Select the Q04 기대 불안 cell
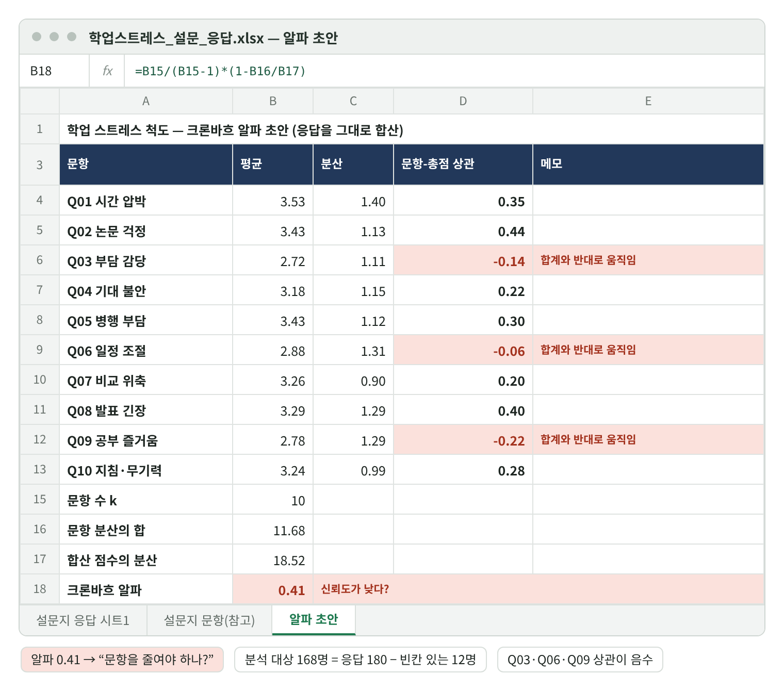Image resolution: width=784 pixels, height=691 pixels. coord(146,290)
